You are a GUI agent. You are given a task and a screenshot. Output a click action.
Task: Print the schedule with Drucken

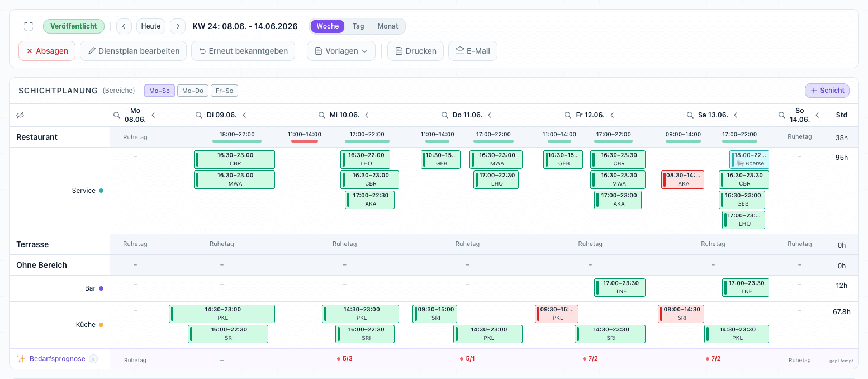(415, 51)
